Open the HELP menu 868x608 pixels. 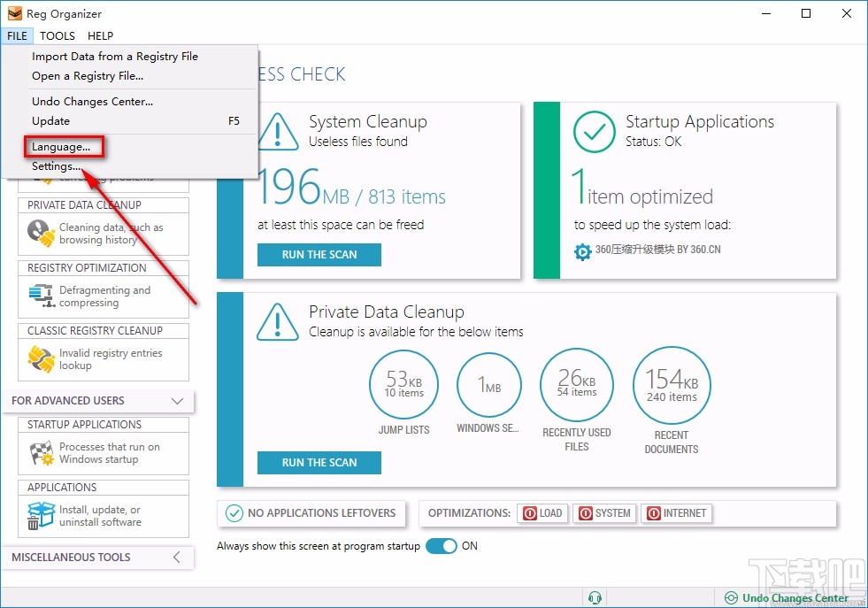[100, 36]
